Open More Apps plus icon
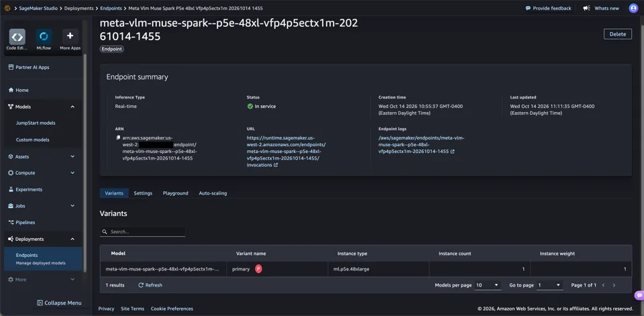Screen dimensions: 644x316 [x=70, y=37]
